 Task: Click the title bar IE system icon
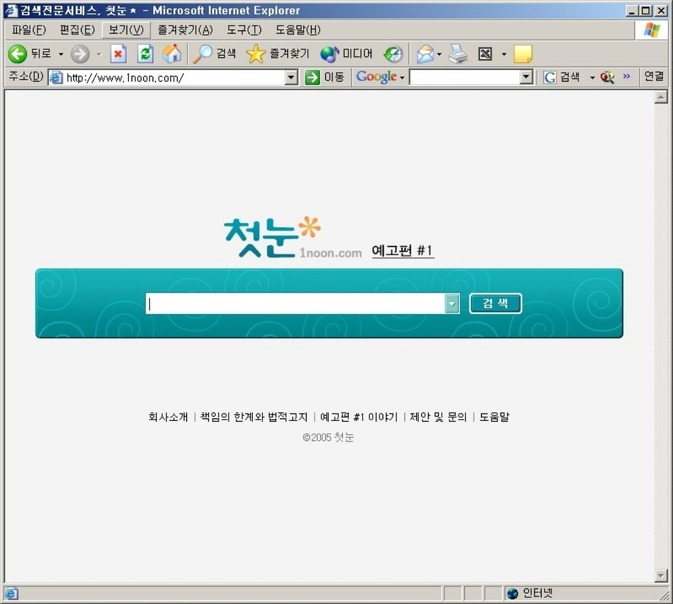point(11,10)
